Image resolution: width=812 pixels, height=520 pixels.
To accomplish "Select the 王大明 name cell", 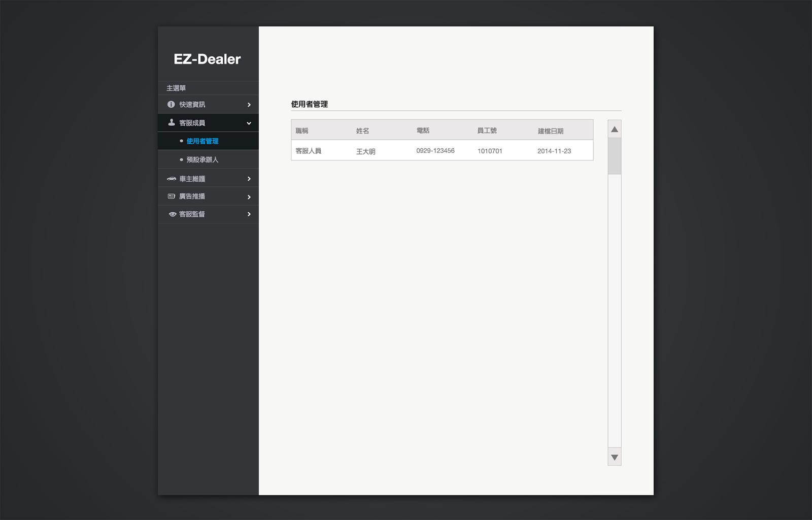I will (365, 151).
